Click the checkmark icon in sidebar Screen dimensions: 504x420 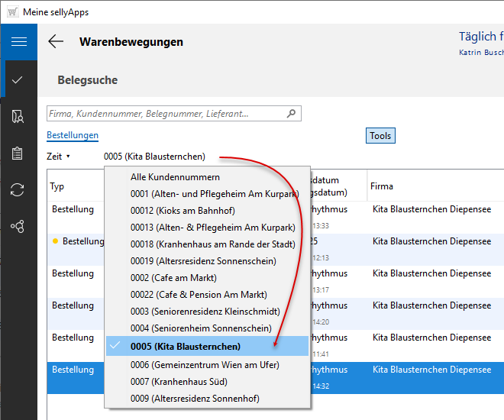[18, 79]
